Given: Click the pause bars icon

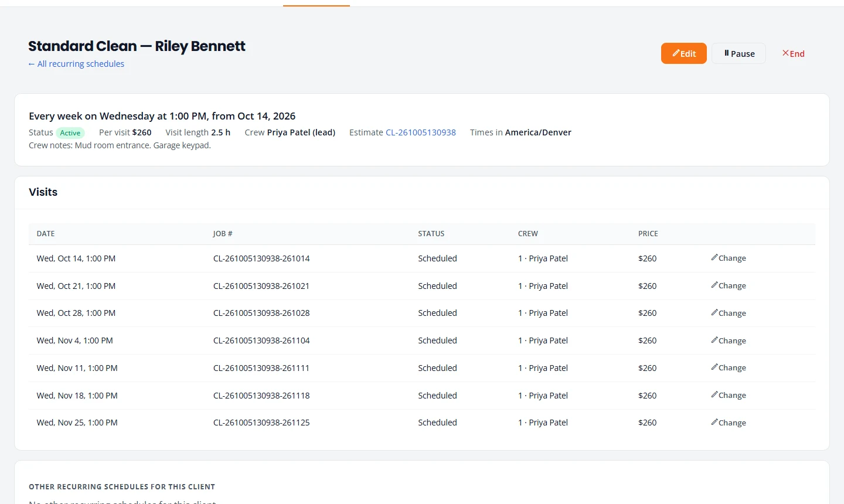Looking at the screenshot, I should [x=726, y=53].
